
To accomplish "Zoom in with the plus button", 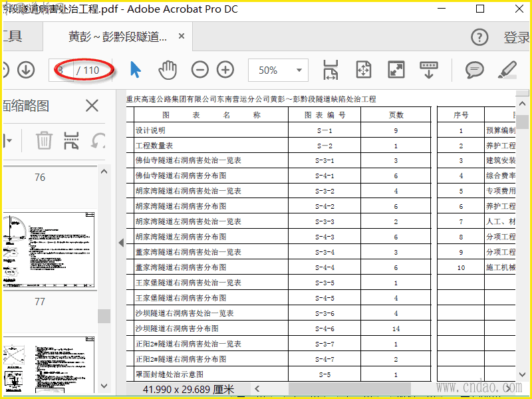I will tap(225, 70).
